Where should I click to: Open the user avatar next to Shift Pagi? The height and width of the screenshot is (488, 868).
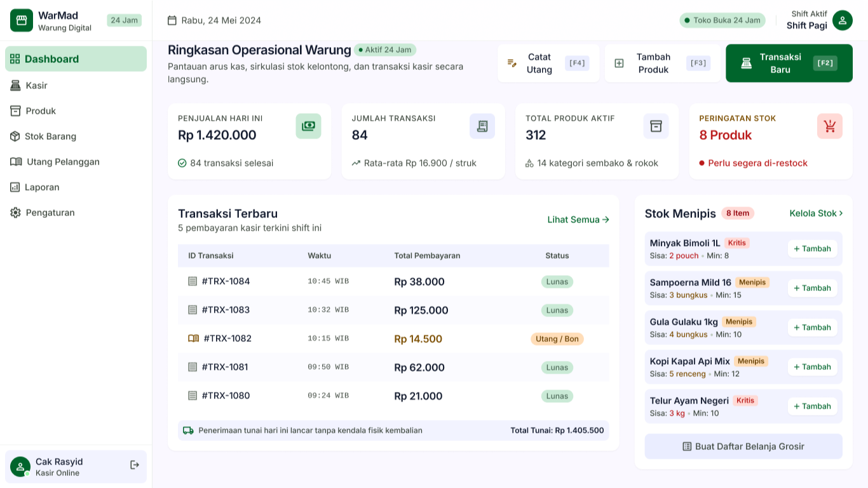coord(843,20)
